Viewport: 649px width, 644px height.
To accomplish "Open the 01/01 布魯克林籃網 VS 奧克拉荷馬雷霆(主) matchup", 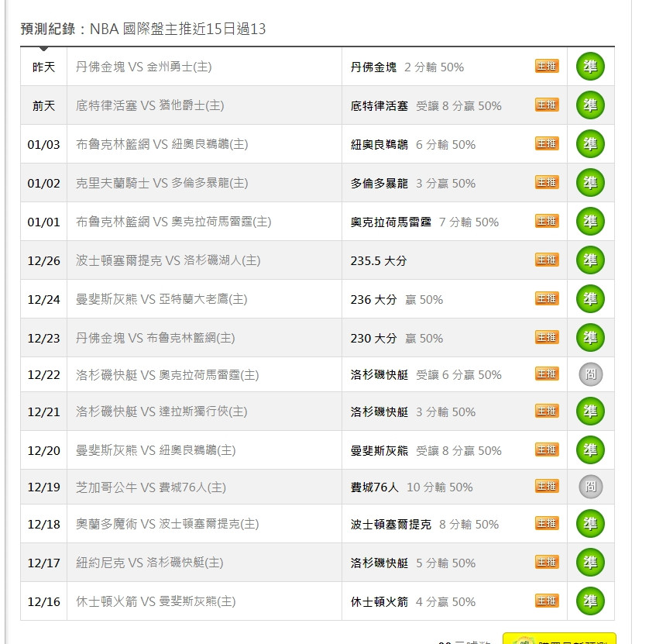I will [x=173, y=222].
